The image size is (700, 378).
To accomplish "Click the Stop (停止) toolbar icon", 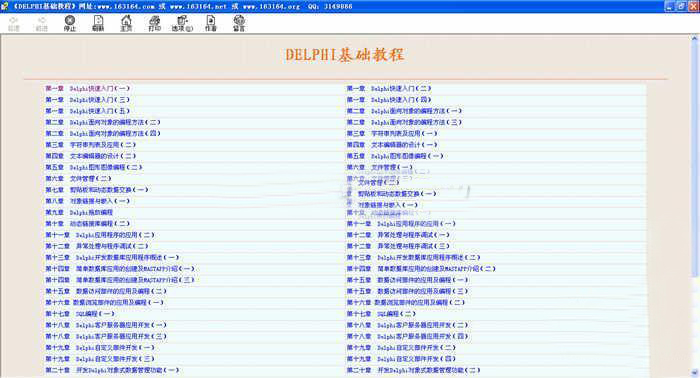I will pos(70,23).
